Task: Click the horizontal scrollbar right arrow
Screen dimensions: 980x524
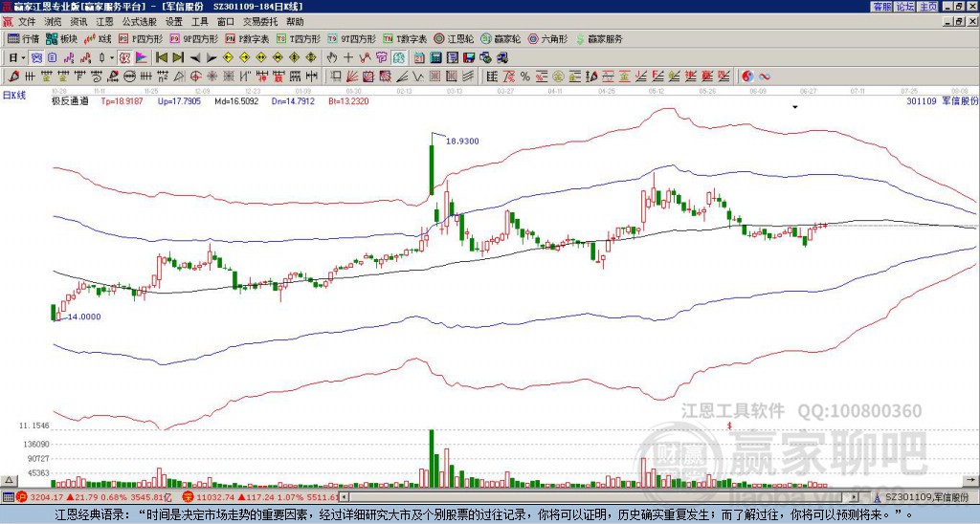Action: coord(854,497)
